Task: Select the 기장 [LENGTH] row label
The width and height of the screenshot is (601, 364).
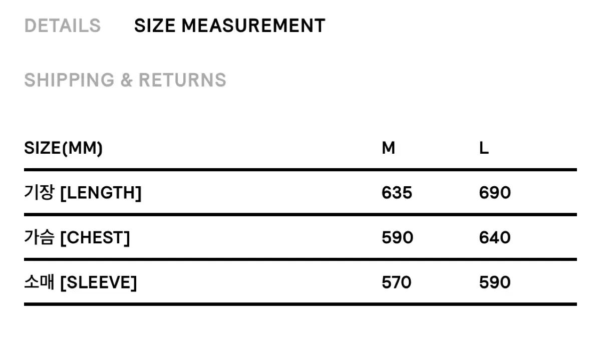Action: [x=83, y=193]
